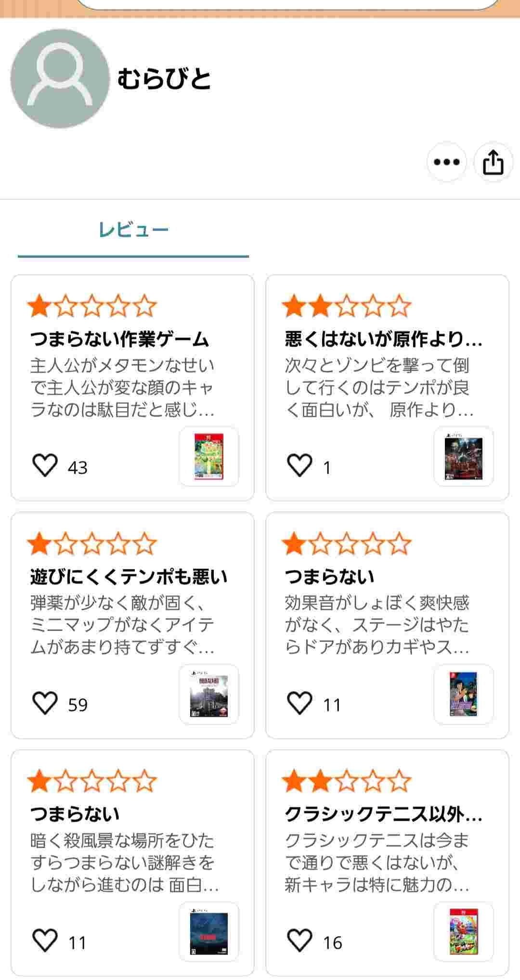Open thumbnail in the 暗く殺風景な場所 review
520x980 pixels.
[209, 931]
